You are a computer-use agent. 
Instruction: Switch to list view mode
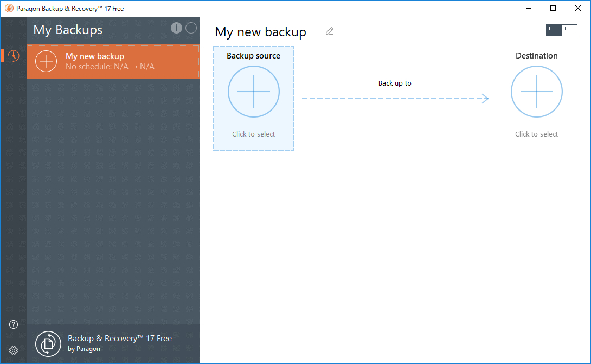569,30
